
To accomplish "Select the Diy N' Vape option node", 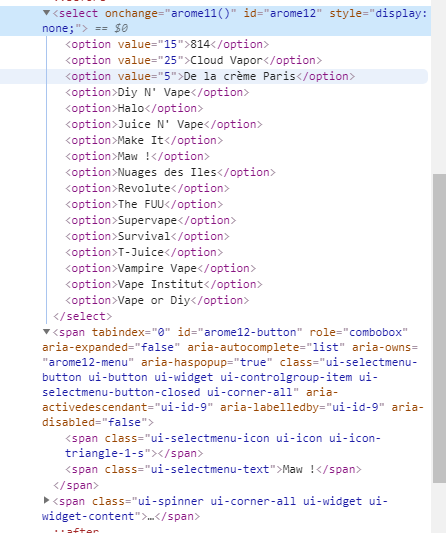I will [x=157, y=92].
